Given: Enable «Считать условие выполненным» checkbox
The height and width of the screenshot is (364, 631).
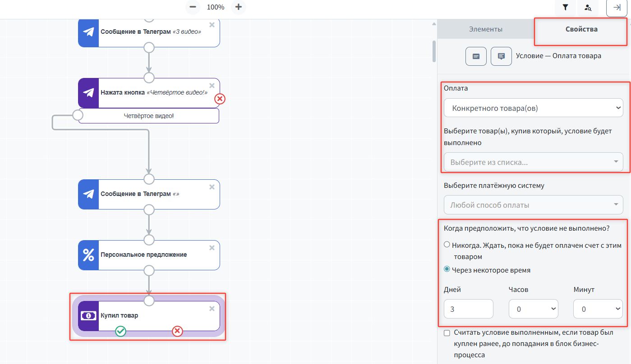Looking at the screenshot, I should pyautogui.click(x=447, y=333).
